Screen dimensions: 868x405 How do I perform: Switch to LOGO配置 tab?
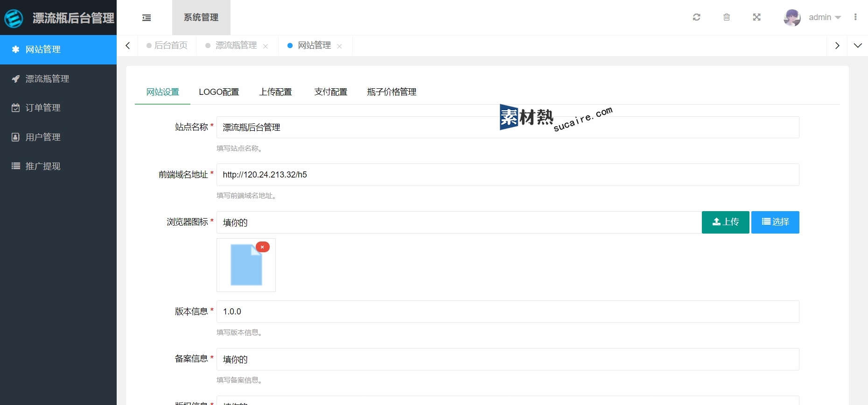pos(219,92)
